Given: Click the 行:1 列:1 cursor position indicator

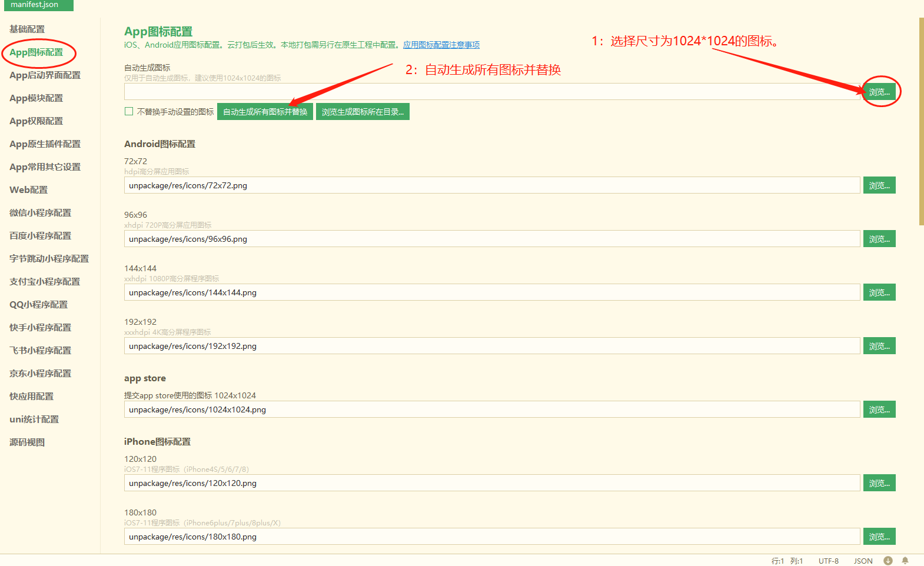Looking at the screenshot, I should [787, 561].
